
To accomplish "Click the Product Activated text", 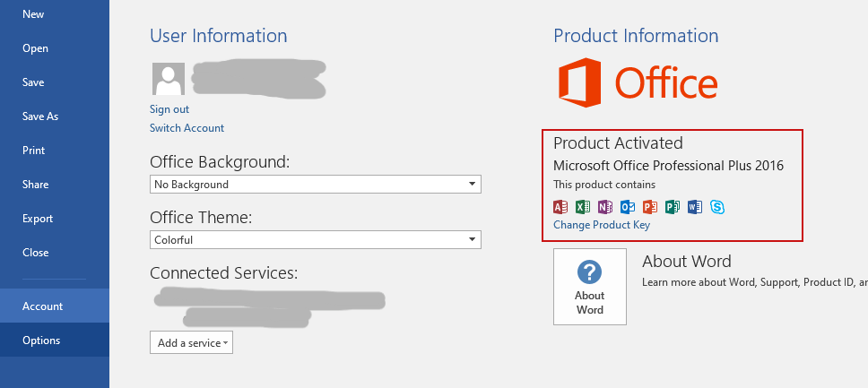I will coord(619,142).
